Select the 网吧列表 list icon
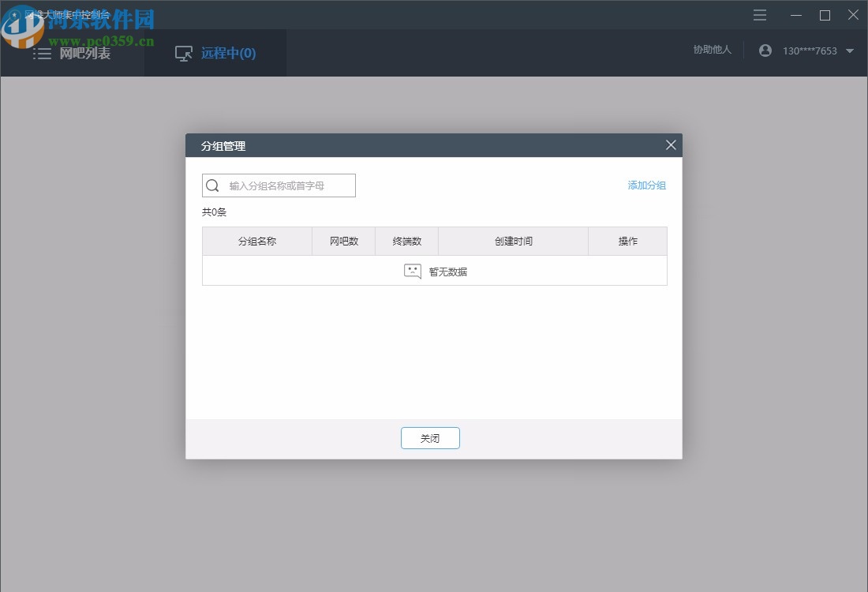This screenshot has height=592, width=868. [43, 53]
